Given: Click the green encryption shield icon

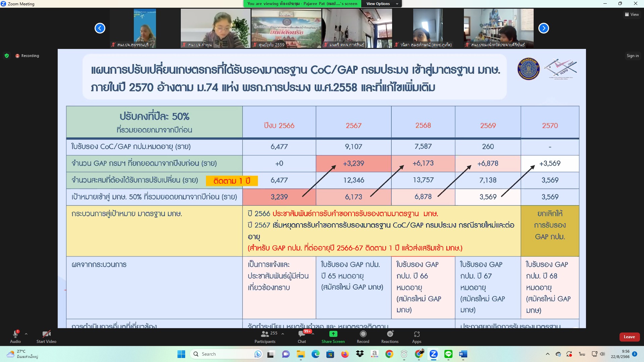Looking at the screenshot, I should pyautogui.click(x=7, y=56).
